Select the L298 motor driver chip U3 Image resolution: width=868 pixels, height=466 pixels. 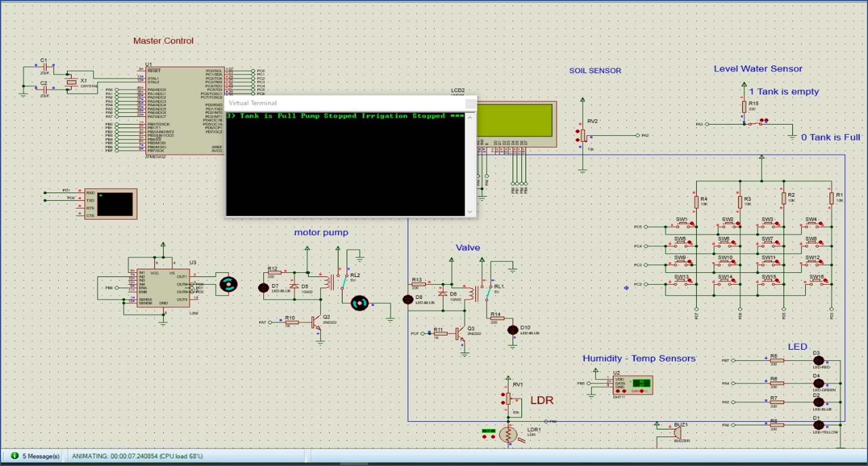tap(163, 288)
